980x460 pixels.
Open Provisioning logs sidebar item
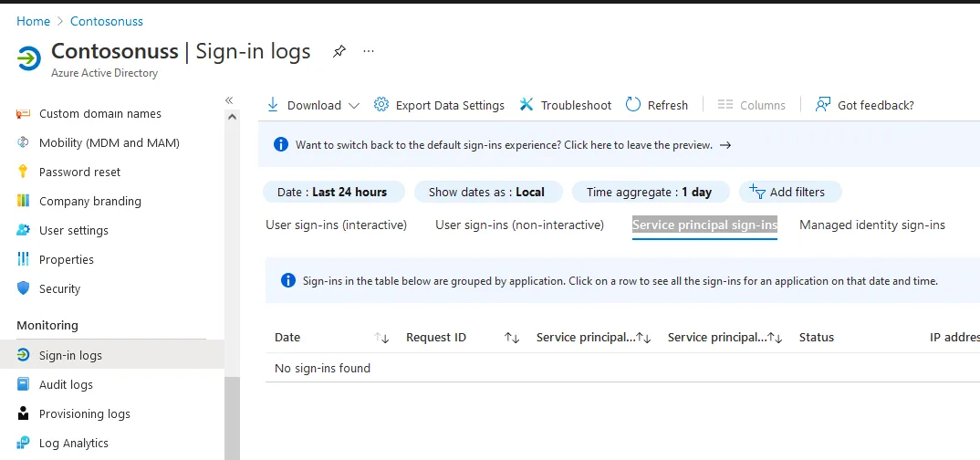(84, 413)
